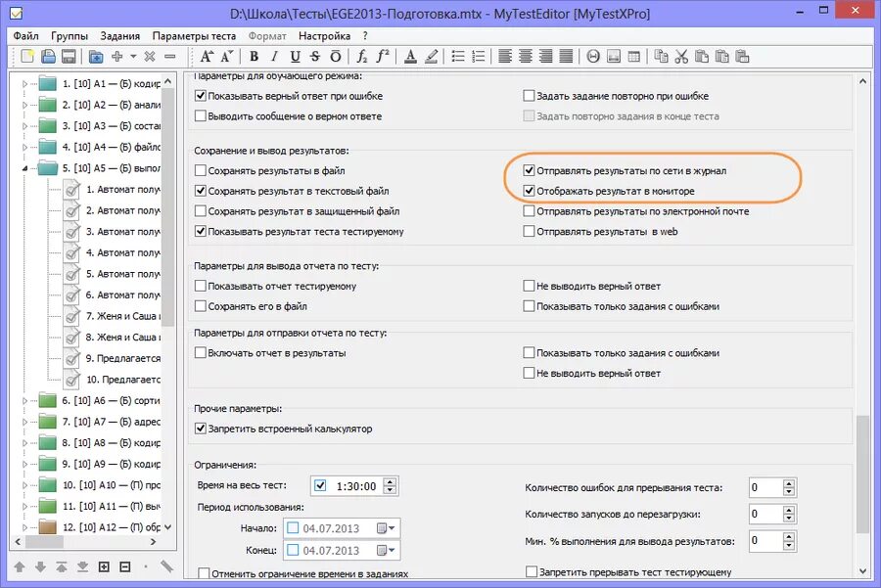Uncheck 'Запретить встроенный калькулятор'
The image size is (881, 588).
200,429
